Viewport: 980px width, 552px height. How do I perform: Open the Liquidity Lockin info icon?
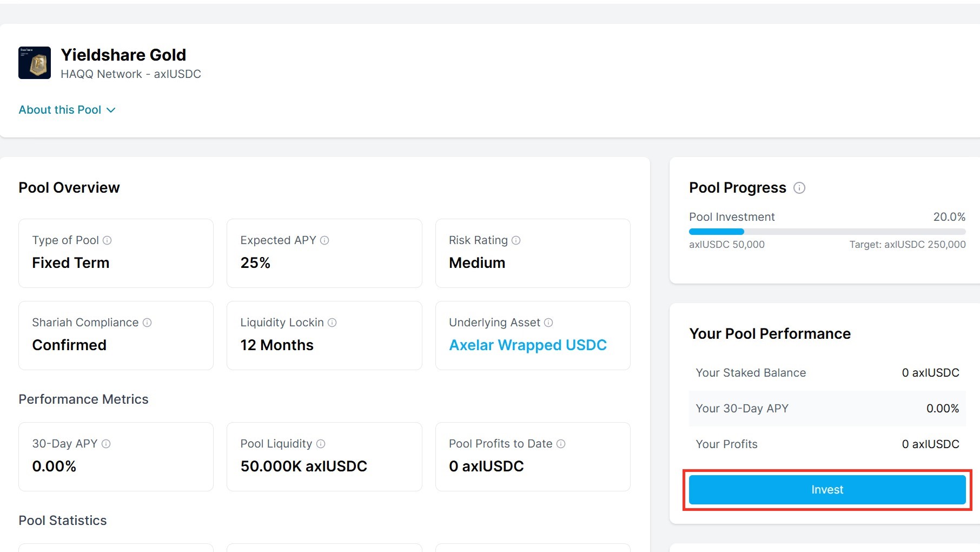[332, 323]
